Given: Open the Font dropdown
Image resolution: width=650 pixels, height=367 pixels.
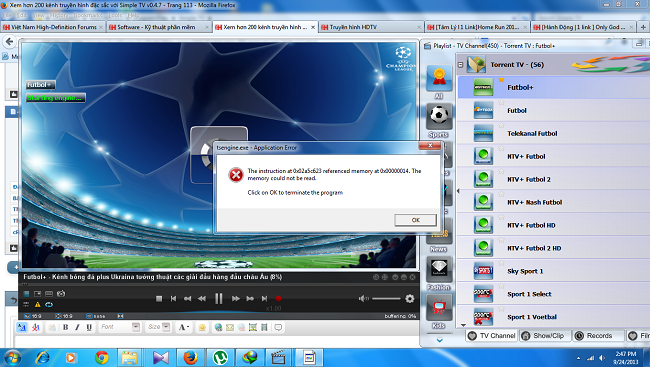Looking at the screenshot, I should [119, 327].
